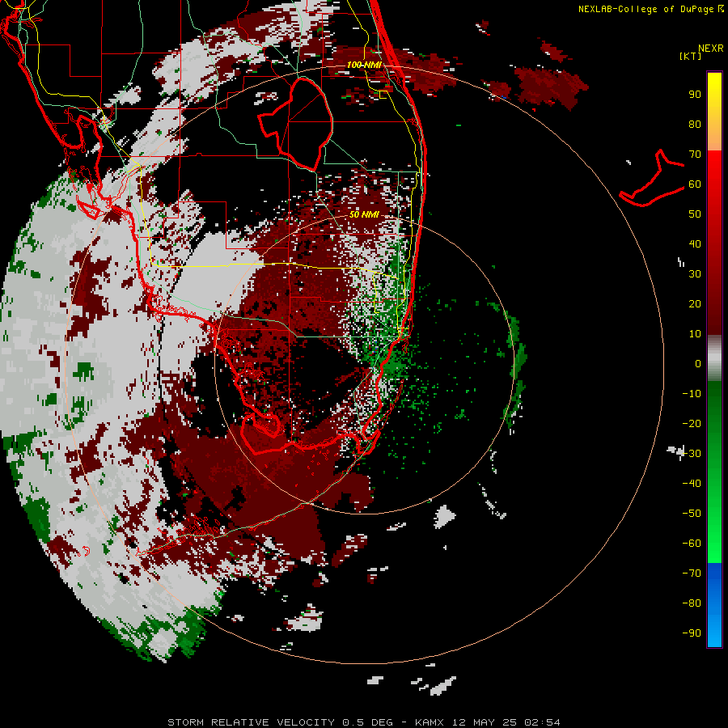728x728 pixels.
Task: Click the 100 NMI range ring label
Action: click(x=364, y=65)
